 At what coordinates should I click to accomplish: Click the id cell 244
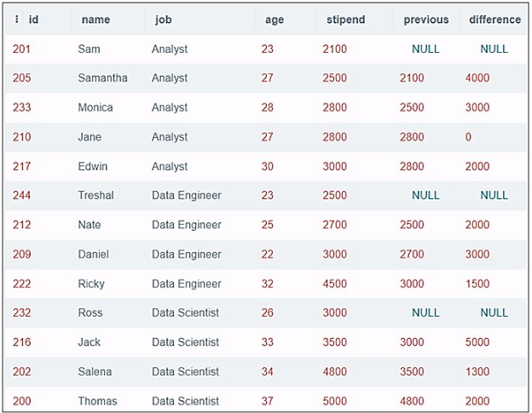[x=21, y=196]
